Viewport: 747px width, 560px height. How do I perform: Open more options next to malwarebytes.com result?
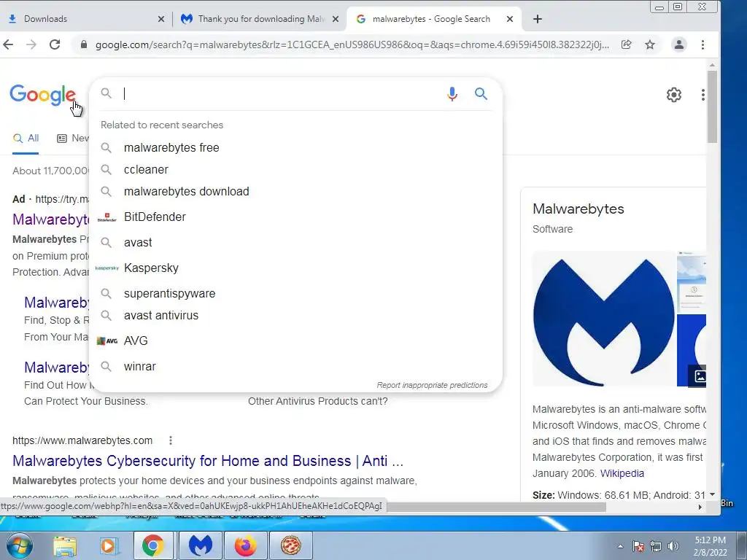point(171,440)
